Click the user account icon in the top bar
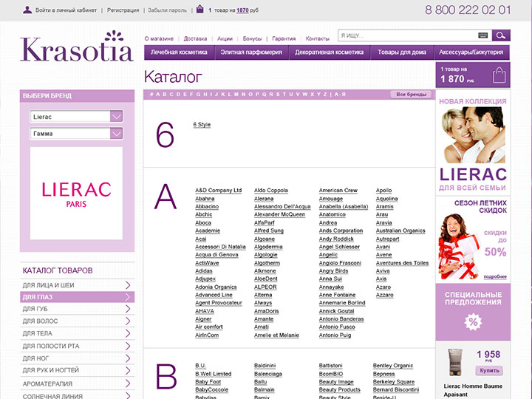 (27, 10)
